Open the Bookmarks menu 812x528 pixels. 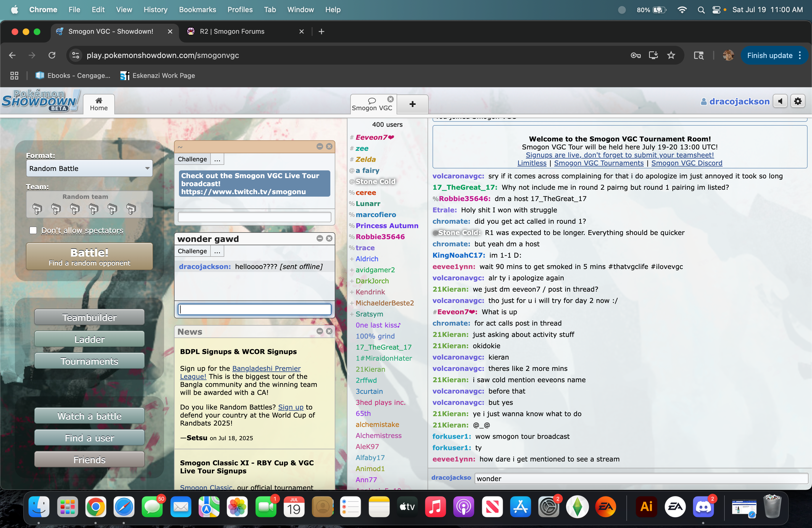tap(197, 10)
